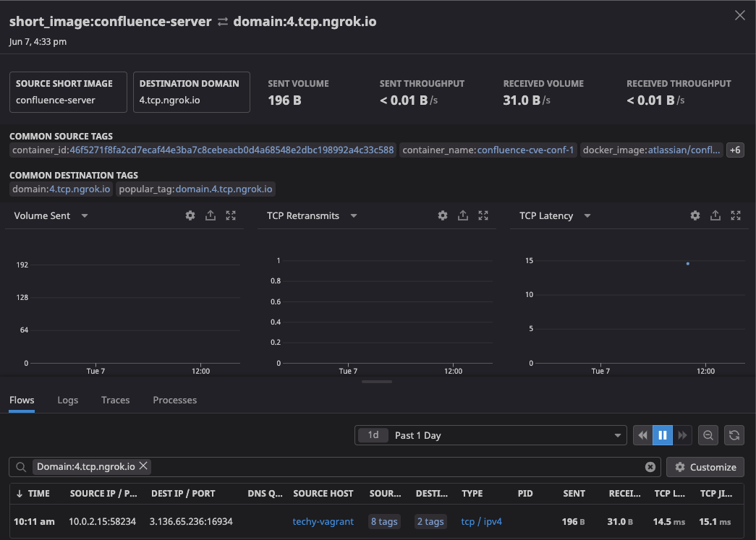Remove the Domain:4.tcp.ngrok.io filter chip
Viewport: 756px width, 540px height.
pyautogui.click(x=142, y=466)
